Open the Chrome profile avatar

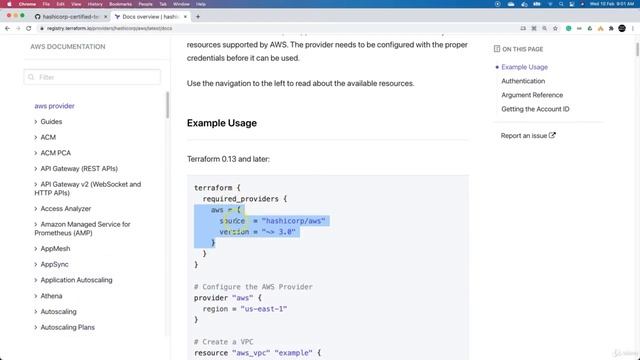622,29
